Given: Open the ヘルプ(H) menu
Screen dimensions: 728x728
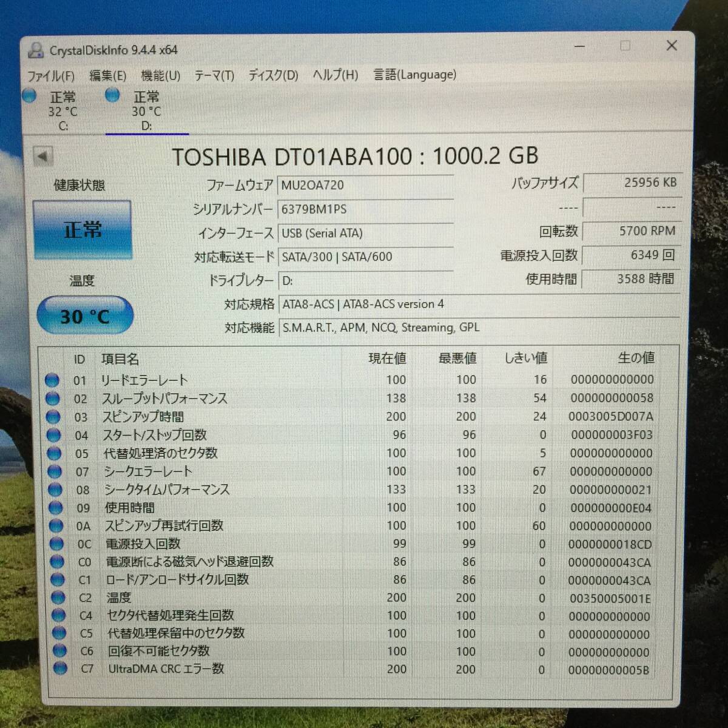Looking at the screenshot, I should click(335, 75).
